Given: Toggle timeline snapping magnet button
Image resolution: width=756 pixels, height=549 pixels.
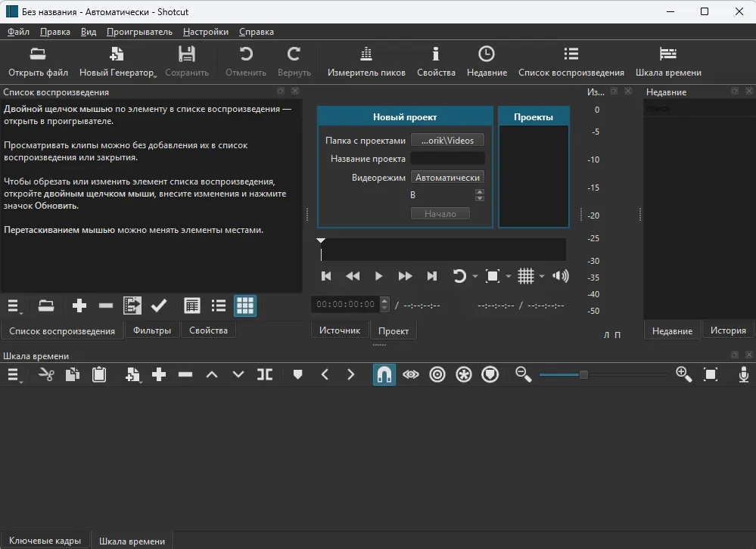Looking at the screenshot, I should point(384,374).
